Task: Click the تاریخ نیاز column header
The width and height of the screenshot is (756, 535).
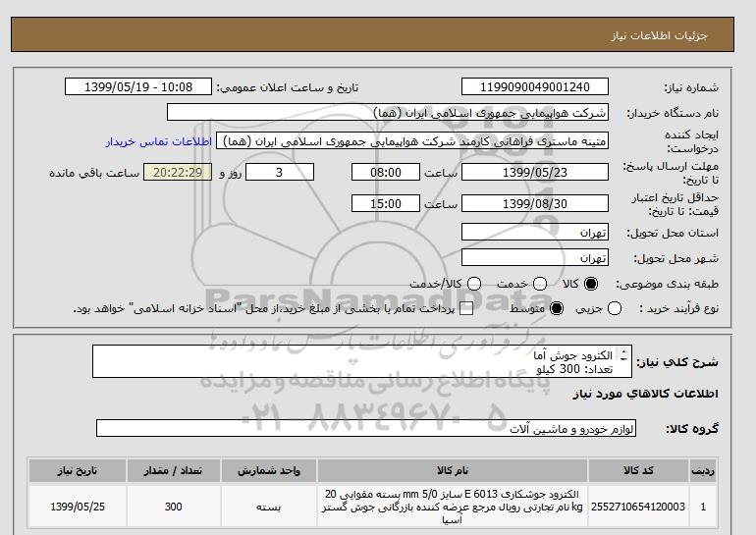Action: pos(78,470)
